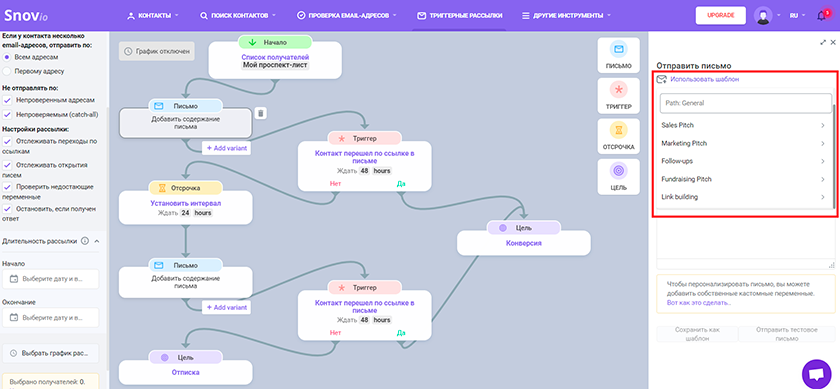Add a Цель goal element

click(619, 176)
